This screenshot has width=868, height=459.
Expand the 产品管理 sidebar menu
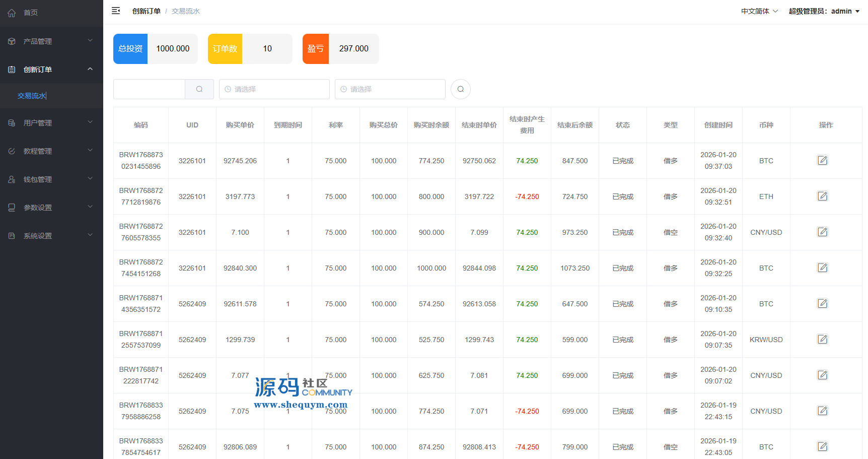pyautogui.click(x=51, y=41)
